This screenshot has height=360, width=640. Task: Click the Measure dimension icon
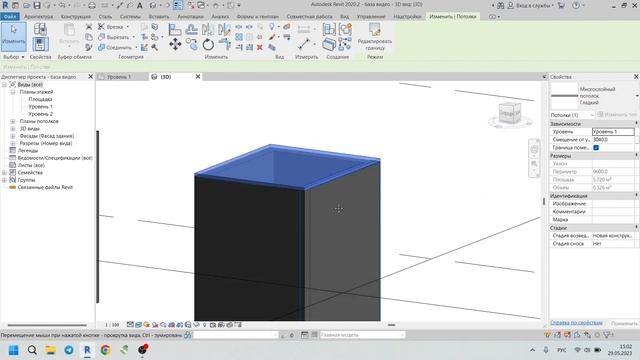tap(304, 44)
